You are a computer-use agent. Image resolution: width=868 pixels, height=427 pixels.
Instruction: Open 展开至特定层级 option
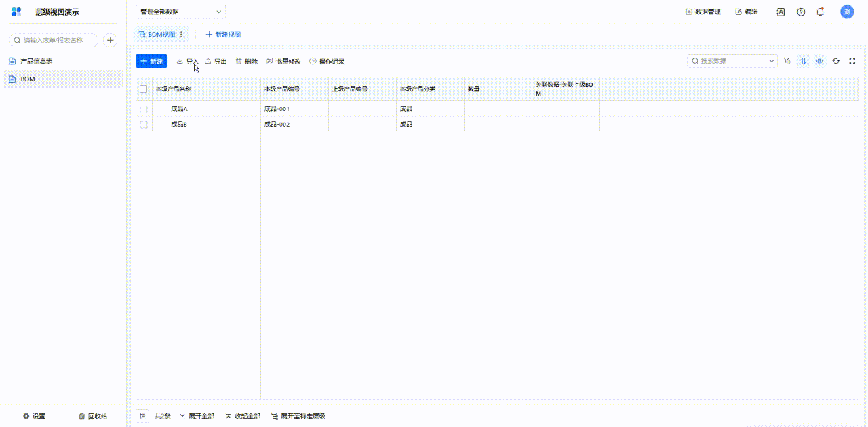(x=298, y=416)
